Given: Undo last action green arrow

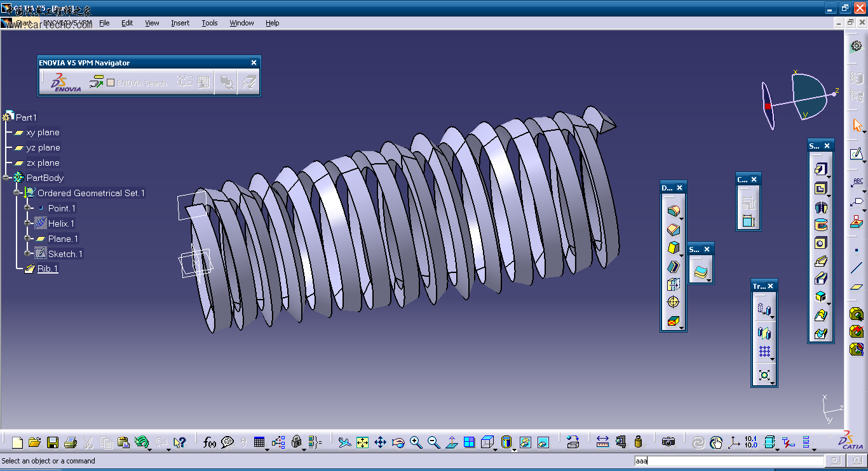Looking at the screenshot, I should click(142, 442).
